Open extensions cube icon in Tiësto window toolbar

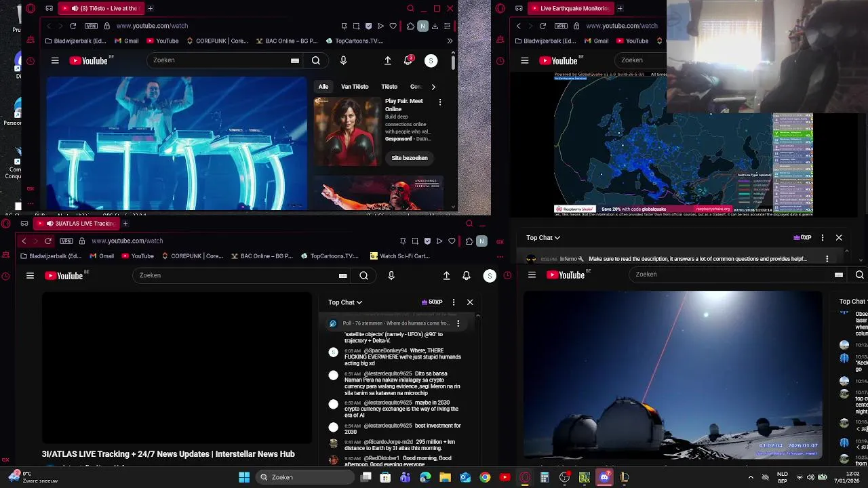[x=410, y=26]
